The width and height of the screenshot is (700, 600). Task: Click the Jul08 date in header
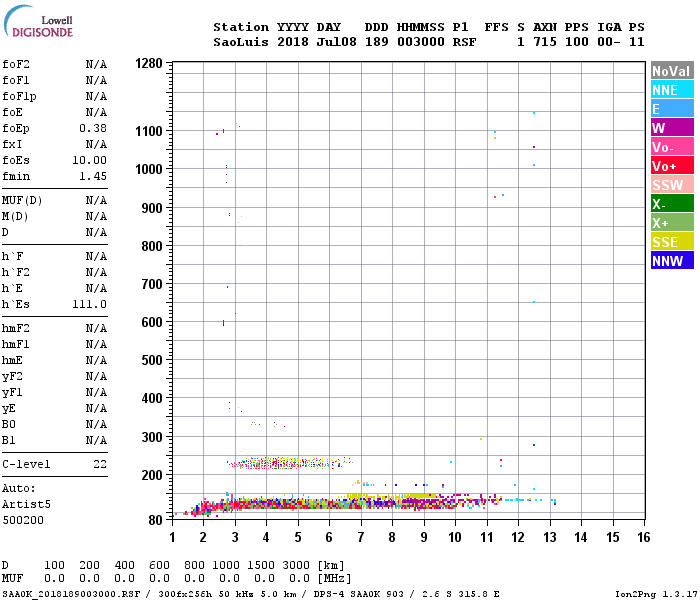click(x=336, y=42)
